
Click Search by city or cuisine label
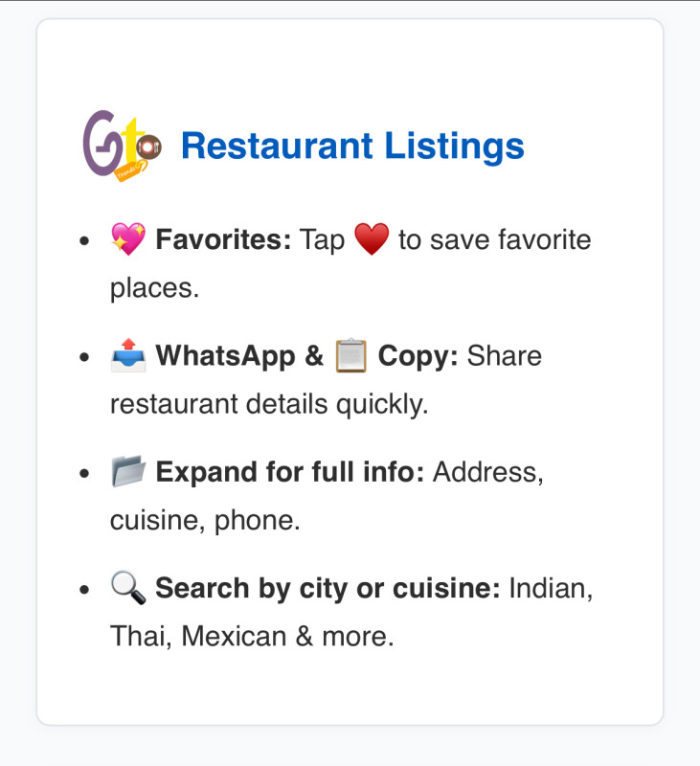coord(327,588)
